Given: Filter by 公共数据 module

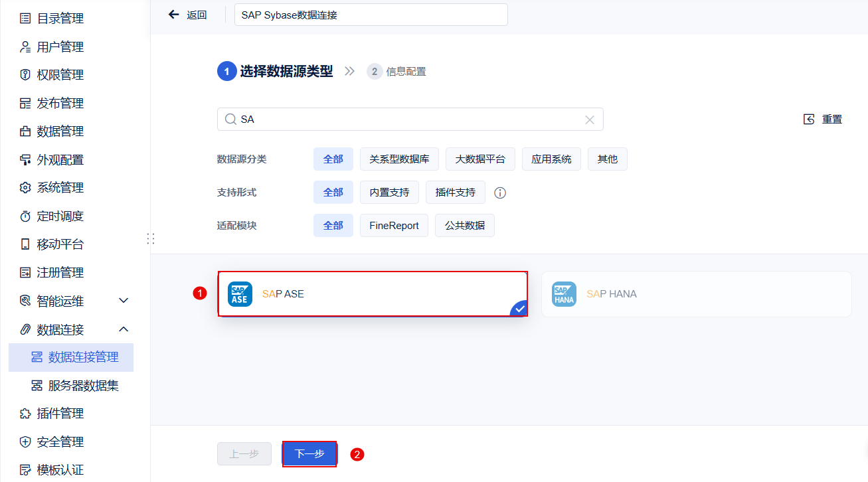Looking at the screenshot, I should [465, 226].
